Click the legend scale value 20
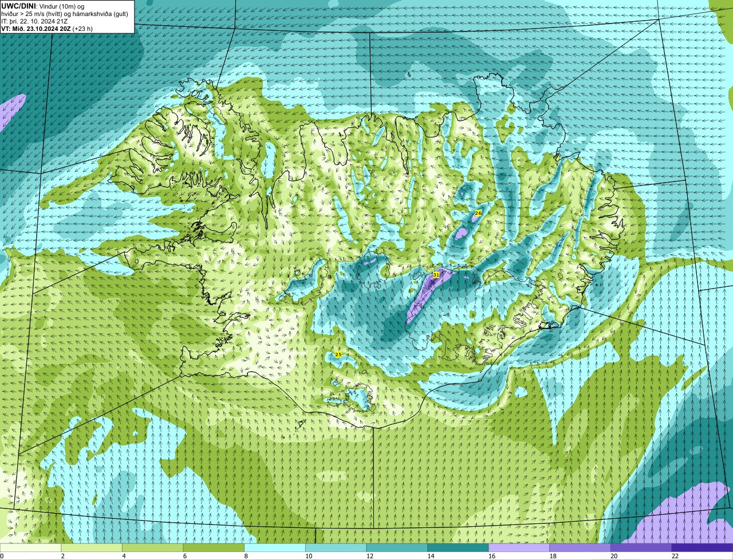Screen dimensions: 733x560 pyautogui.click(x=614, y=555)
